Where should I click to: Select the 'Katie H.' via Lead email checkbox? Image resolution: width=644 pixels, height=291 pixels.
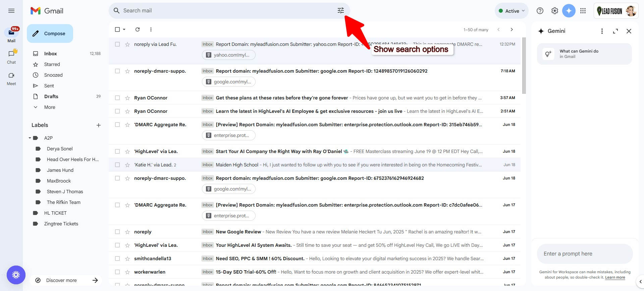[x=117, y=165]
